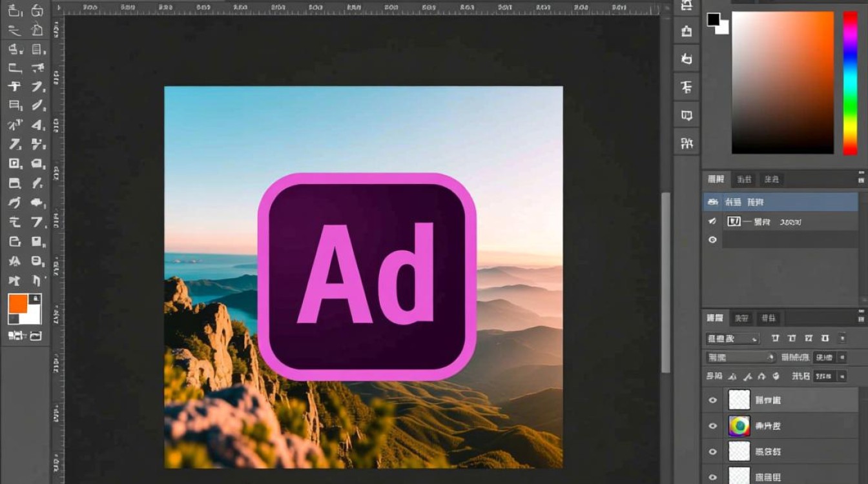The image size is (868, 484).
Task: Open the opacity dropdown arrow in the layers panel
Action: coord(842,357)
